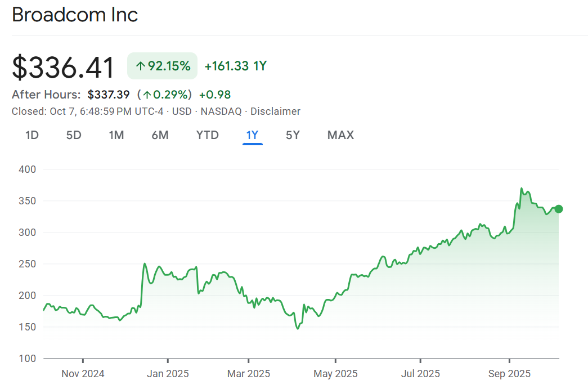Show the 1M chart range

(x=116, y=135)
